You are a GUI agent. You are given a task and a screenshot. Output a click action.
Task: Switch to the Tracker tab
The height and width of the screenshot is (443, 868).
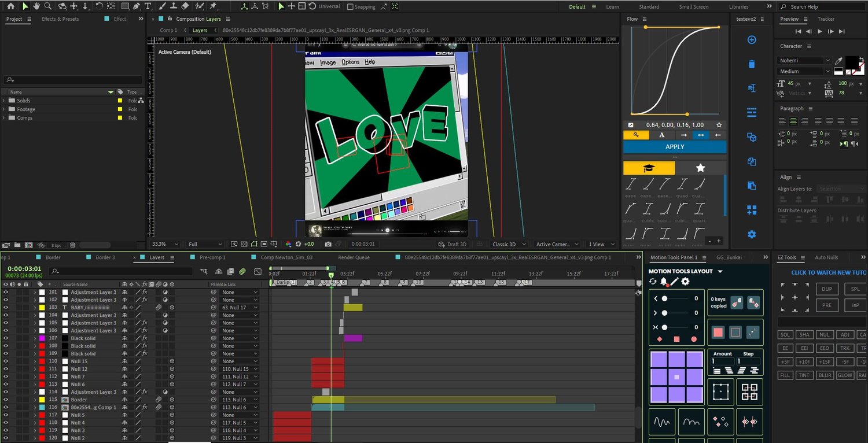[826, 19]
